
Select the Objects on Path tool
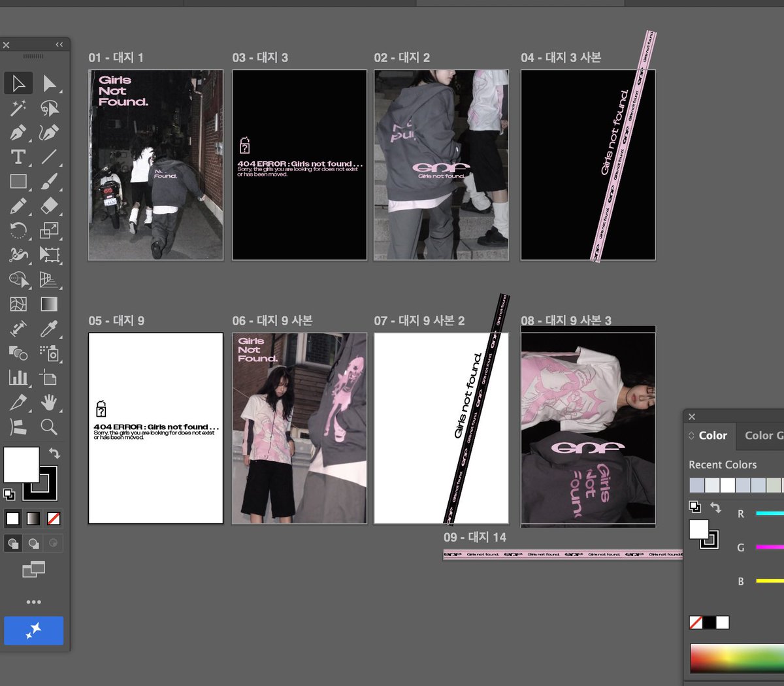[x=18, y=427]
